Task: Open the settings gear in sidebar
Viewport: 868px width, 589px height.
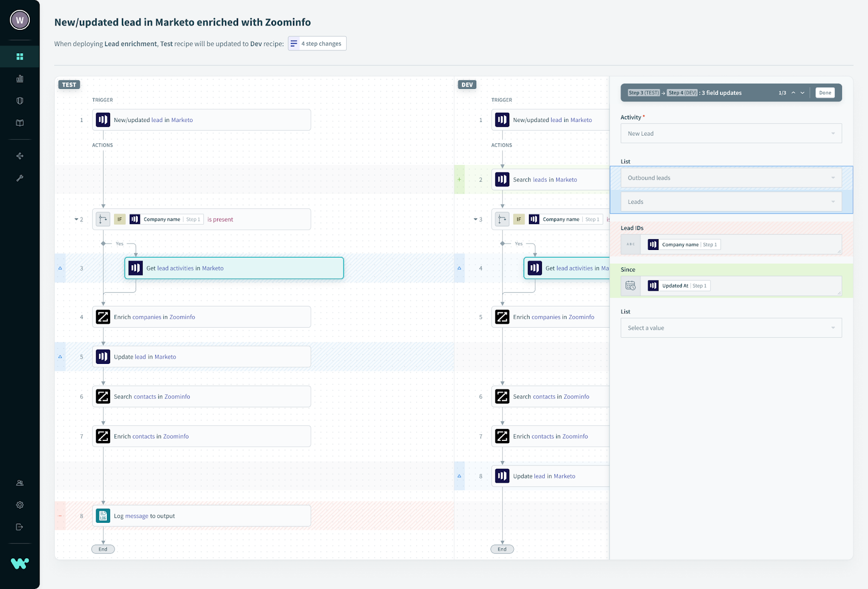Action: tap(20, 505)
